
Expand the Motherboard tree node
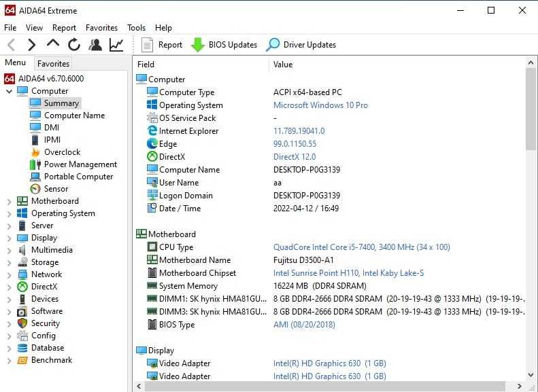10,202
